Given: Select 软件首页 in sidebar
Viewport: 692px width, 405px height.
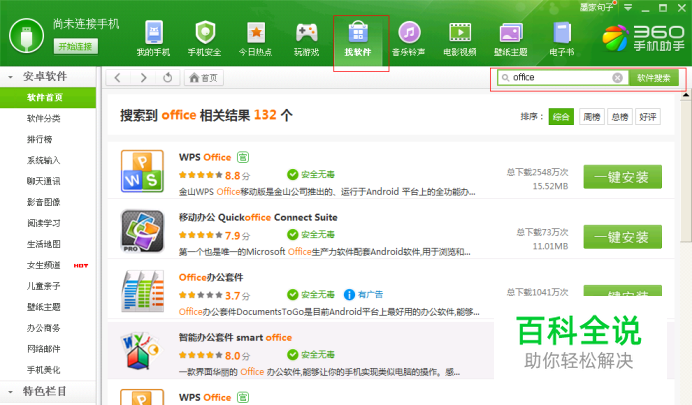Looking at the screenshot, I should click(x=48, y=98).
